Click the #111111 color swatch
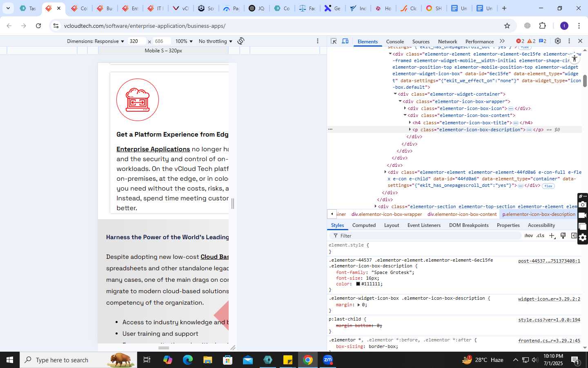 pyautogui.click(x=358, y=284)
